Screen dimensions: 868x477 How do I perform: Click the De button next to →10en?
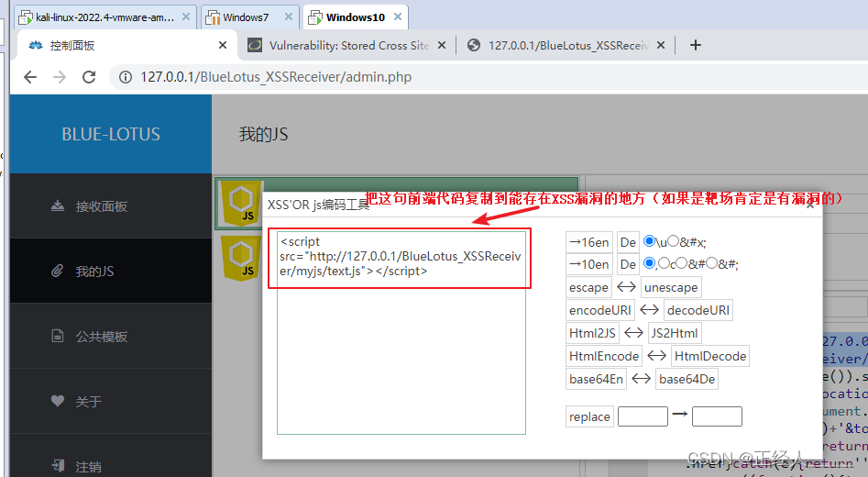coord(628,264)
